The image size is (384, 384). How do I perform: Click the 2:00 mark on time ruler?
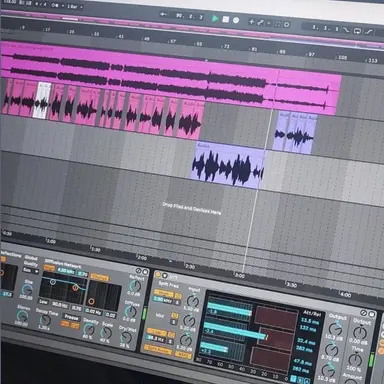pos(142,258)
